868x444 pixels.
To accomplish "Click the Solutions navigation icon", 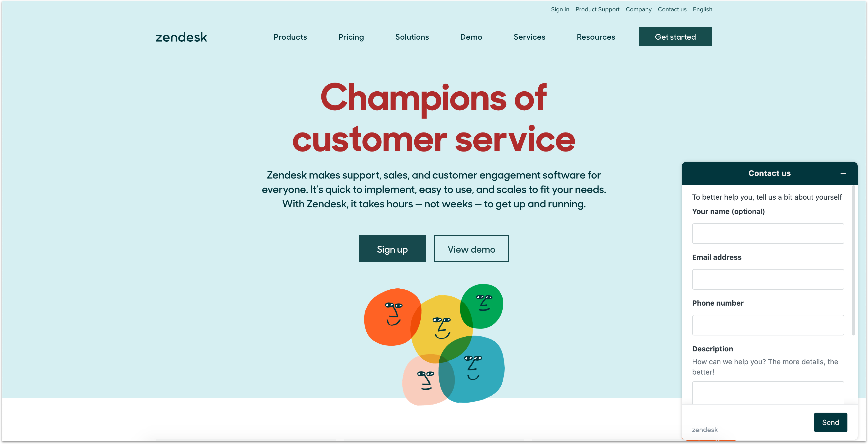I will [412, 37].
